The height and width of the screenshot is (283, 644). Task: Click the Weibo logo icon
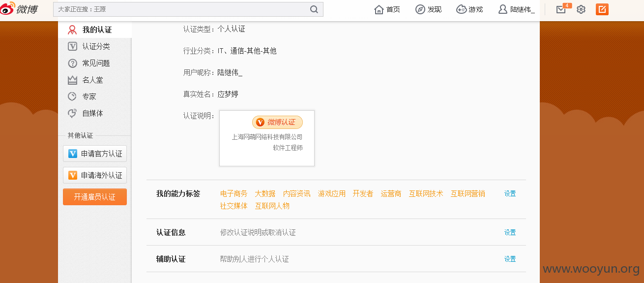[20, 9]
